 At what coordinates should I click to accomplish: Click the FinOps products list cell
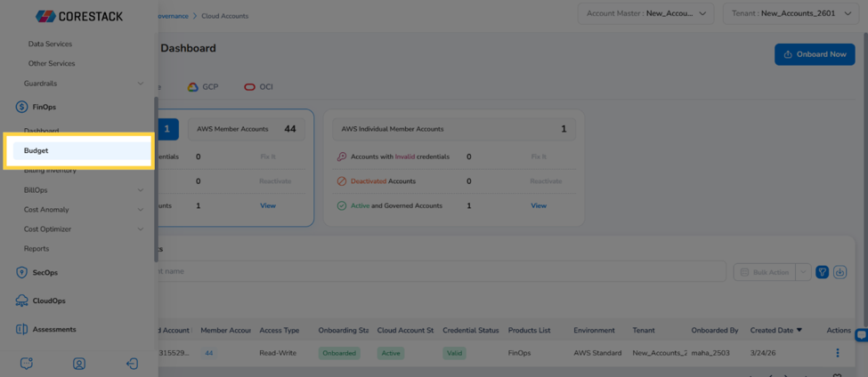[x=518, y=353]
